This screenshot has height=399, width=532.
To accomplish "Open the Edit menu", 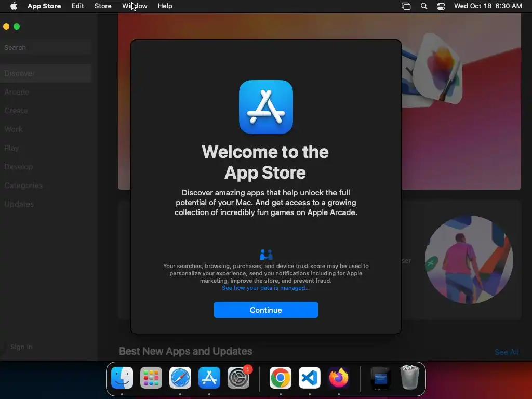I will click(78, 6).
